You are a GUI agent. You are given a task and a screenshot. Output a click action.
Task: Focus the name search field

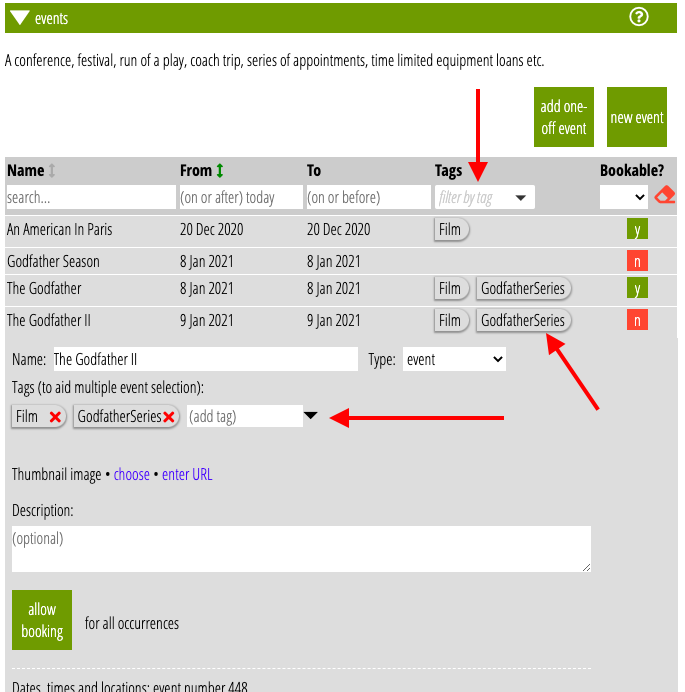(91, 197)
